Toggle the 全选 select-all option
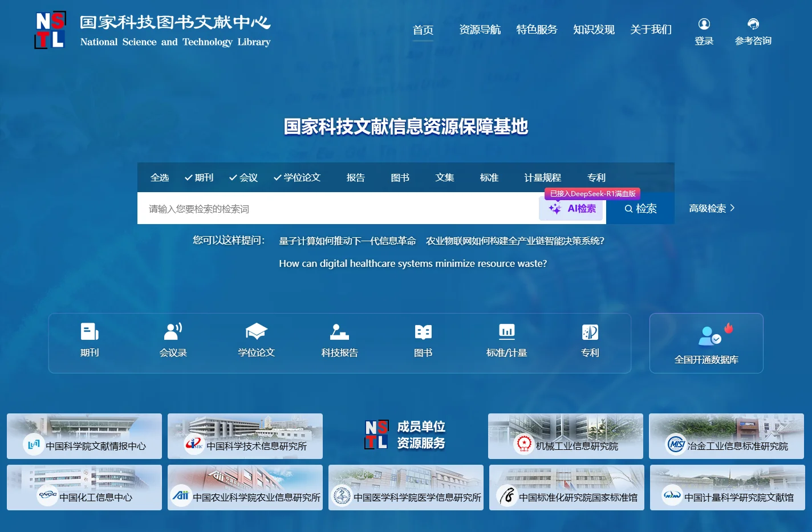This screenshot has width=812, height=532. (x=160, y=177)
